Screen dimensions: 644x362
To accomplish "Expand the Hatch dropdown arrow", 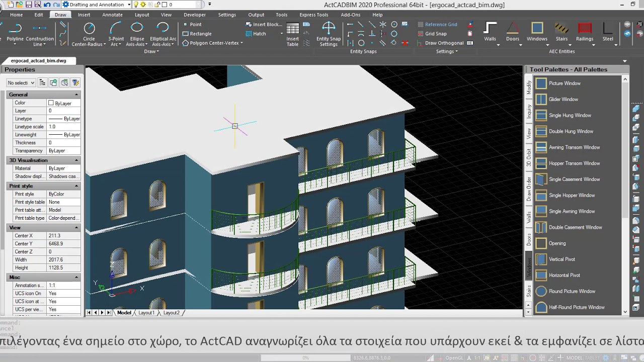I will (281, 34).
